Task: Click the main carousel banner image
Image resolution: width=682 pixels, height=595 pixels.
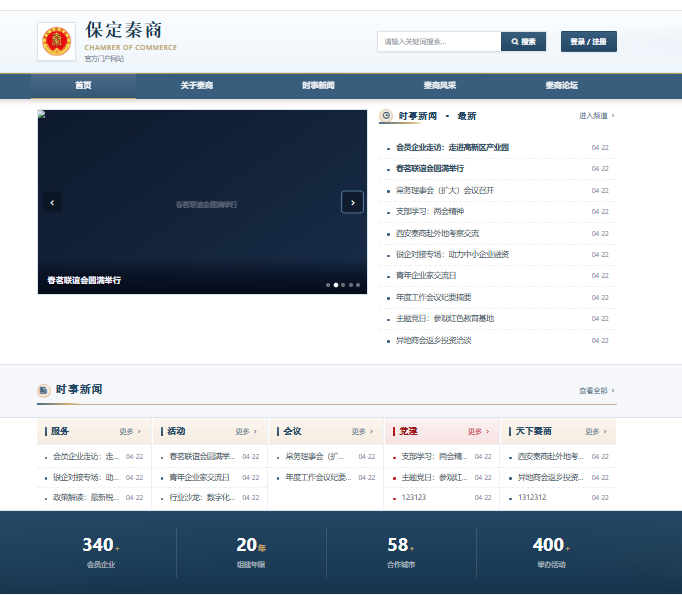Action: click(x=202, y=202)
